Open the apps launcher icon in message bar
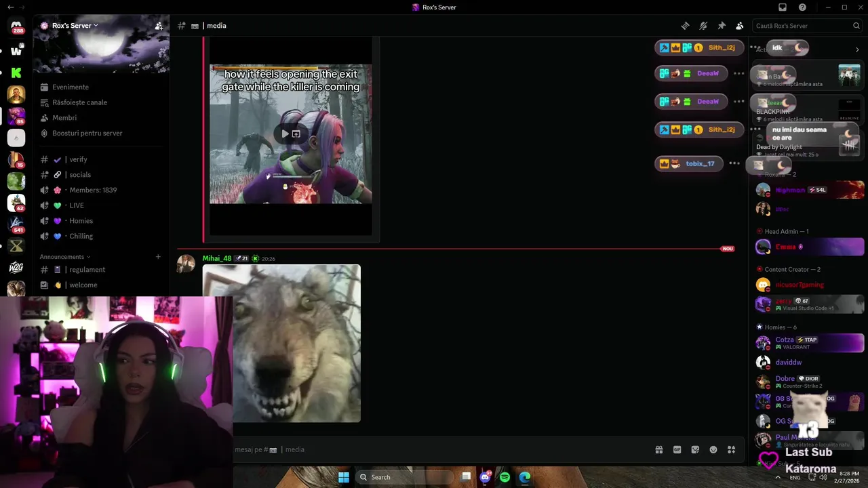This screenshot has width=868, height=488. [x=731, y=449]
